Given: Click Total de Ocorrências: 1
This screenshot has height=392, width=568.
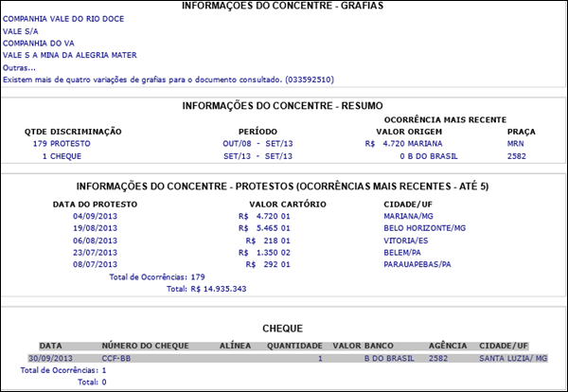Looking at the screenshot, I should (63, 370).
